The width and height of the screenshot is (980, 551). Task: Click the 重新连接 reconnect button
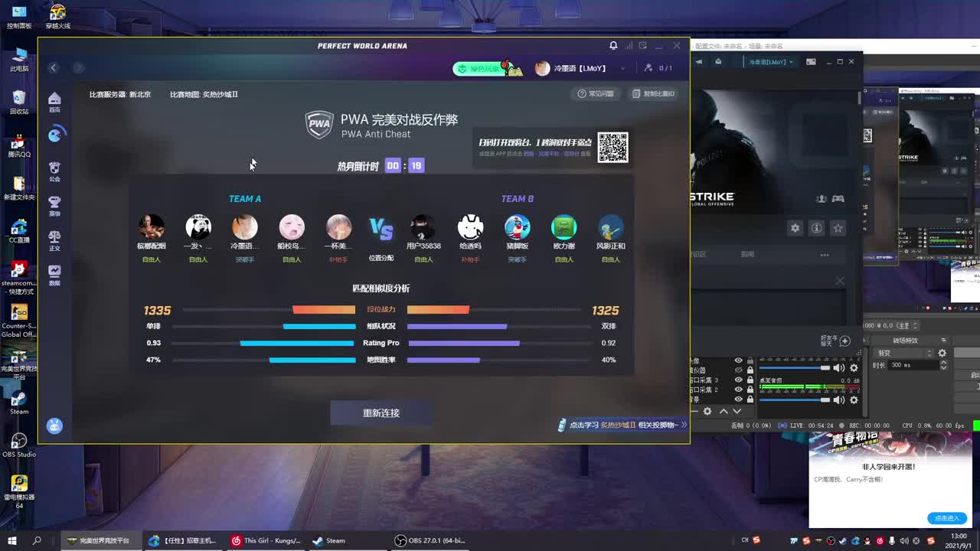(x=381, y=411)
